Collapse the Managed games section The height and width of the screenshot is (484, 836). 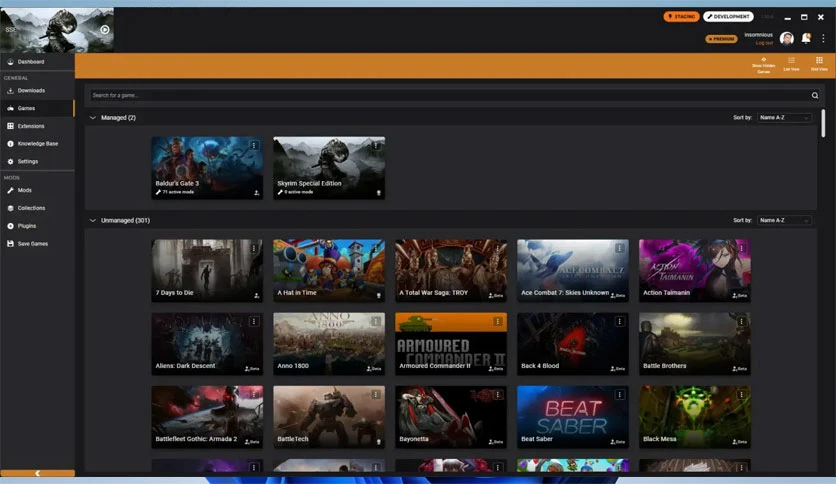93,118
